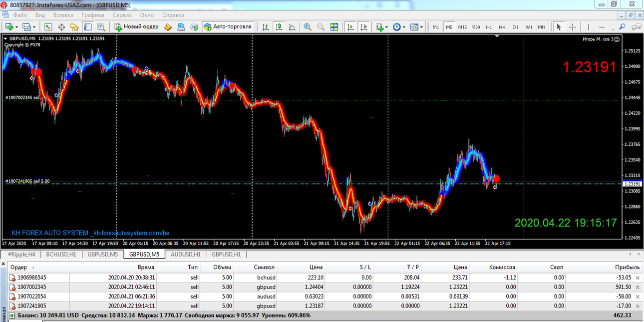This screenshot has width=644, height=322.
Task: Expand the New Chart dropdown arrow
Action: pos(17,27)
